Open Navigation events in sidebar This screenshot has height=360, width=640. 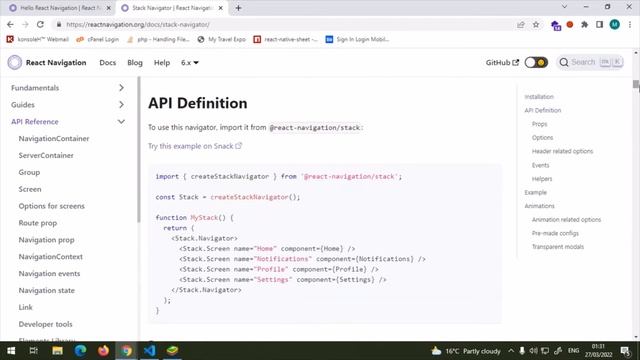tap(49, 274)
